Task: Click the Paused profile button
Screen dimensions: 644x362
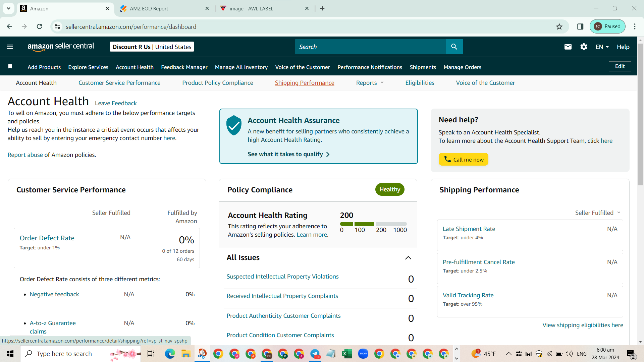Action: pos(607,26)
